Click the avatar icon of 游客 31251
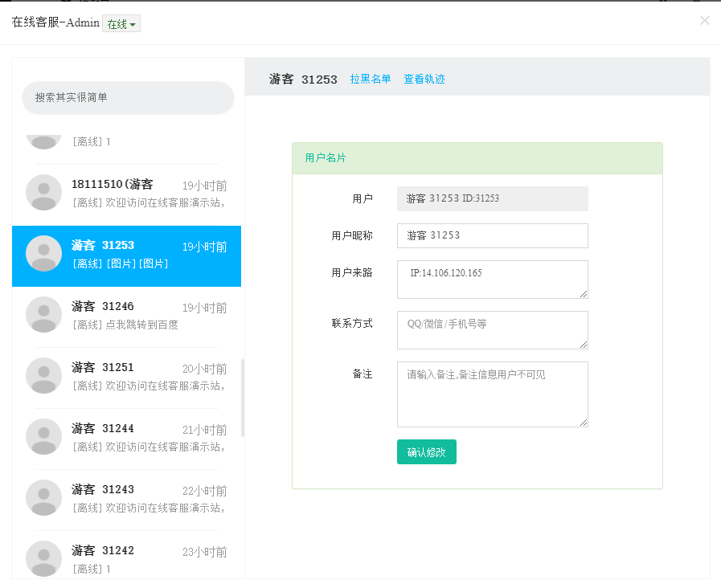The width and height of the screenshot is (721, 588). tap(43, 375)
